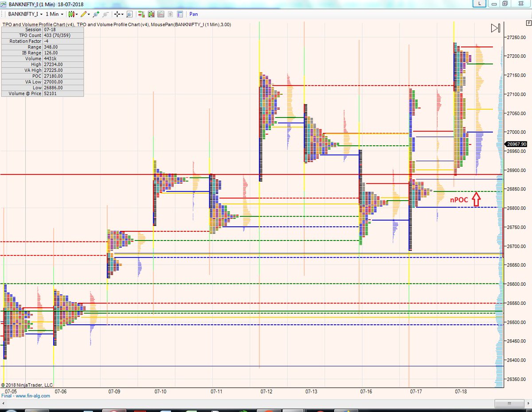The height and width of the screenshot is (412, 532).
Task: Click the scrollbar right arrow
Action: click(x=528, y=403)
